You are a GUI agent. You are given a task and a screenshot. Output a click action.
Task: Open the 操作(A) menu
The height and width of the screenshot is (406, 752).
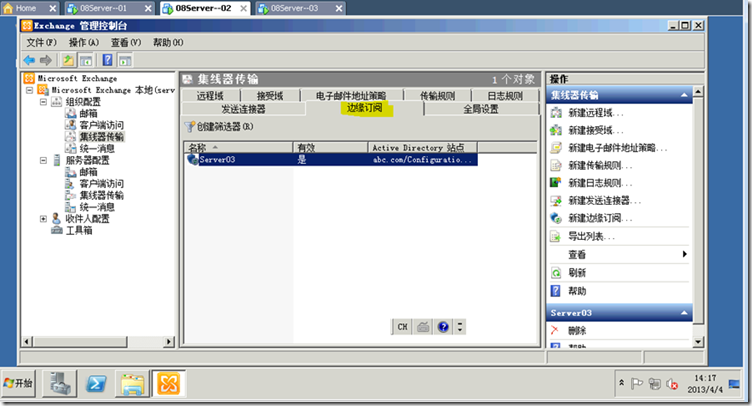[84, 43]
